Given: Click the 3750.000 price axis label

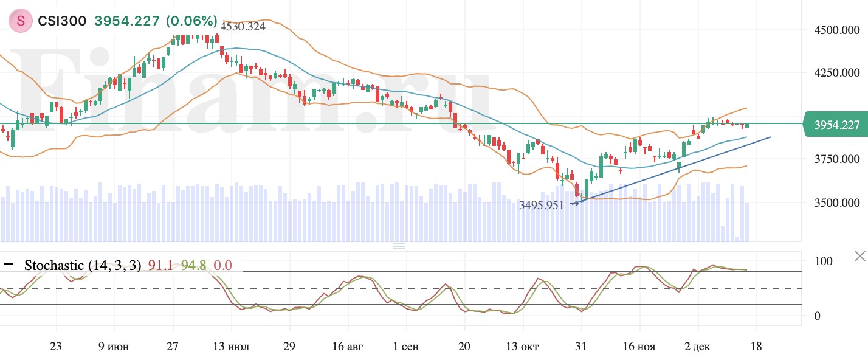Looking at the screenshot, I should [831, 159].
